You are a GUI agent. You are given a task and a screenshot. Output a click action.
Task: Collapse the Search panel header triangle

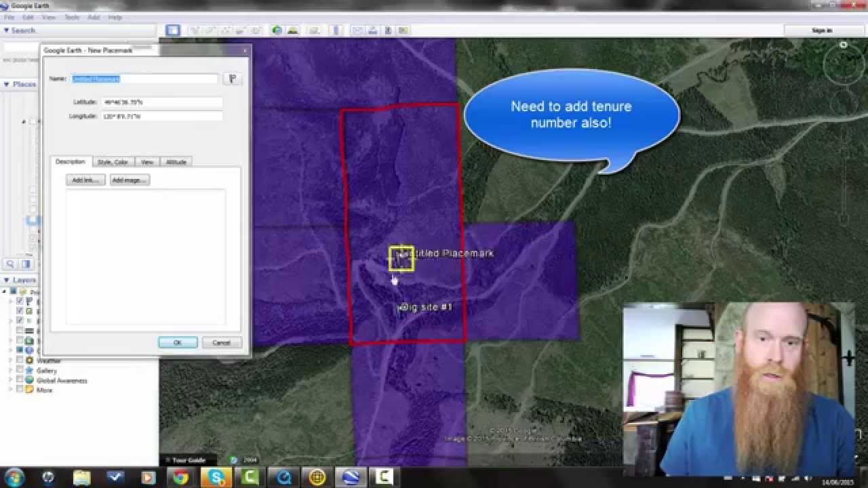6,30
